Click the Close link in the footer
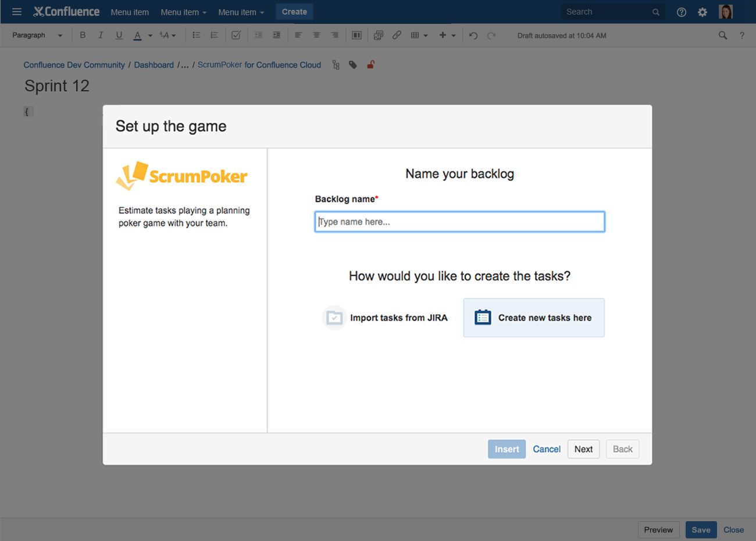756x541 pixels. [x=733, y=530]
